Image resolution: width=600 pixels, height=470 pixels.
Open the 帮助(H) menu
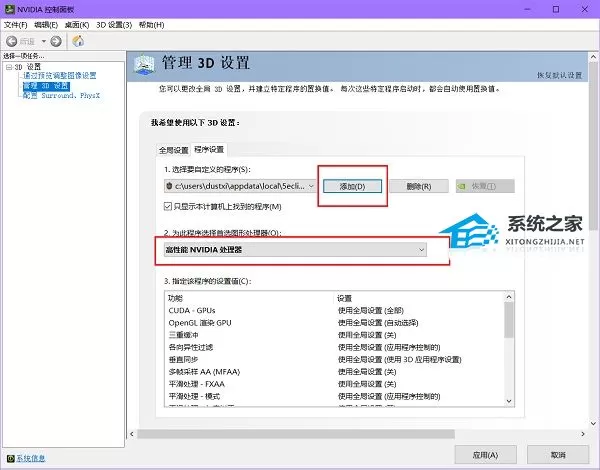coord(151,25)
